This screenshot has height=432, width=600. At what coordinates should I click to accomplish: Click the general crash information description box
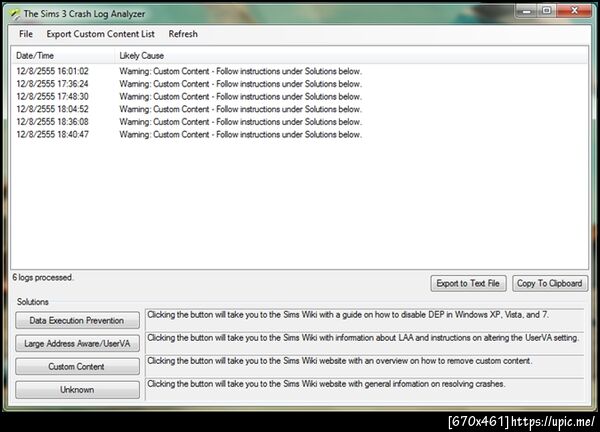[365, 389]
